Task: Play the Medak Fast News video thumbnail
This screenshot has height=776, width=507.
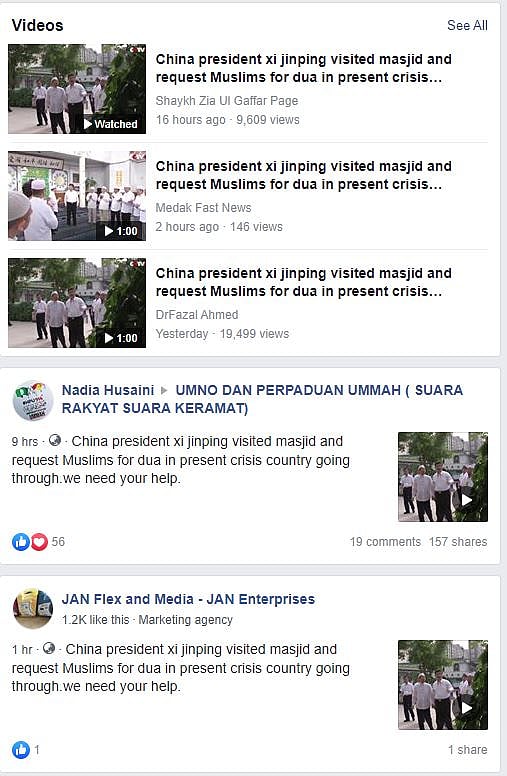Action: click(x=77, y=196)
